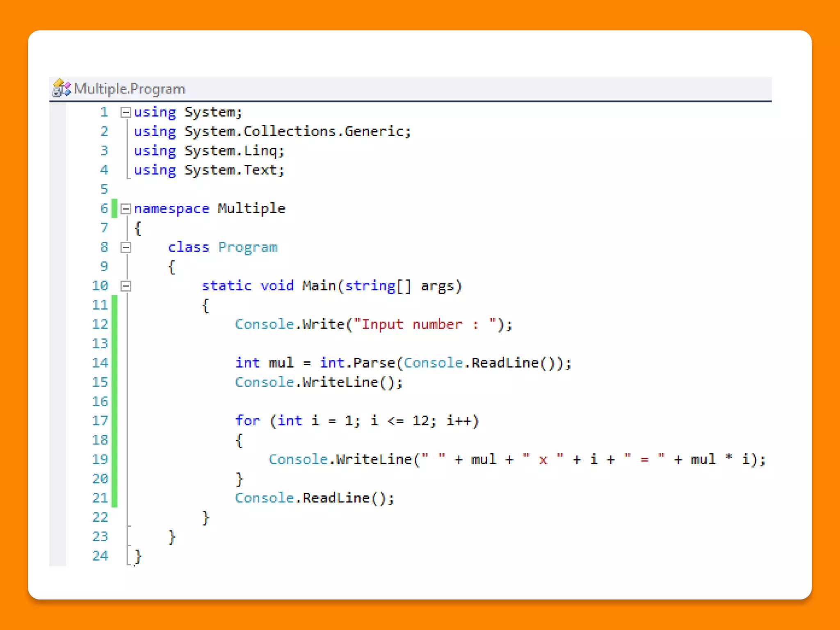Viewport: 840px width, 630px height.
Task: Click 'Console.ReadLine();' on line 21
Action: [315, 498]
